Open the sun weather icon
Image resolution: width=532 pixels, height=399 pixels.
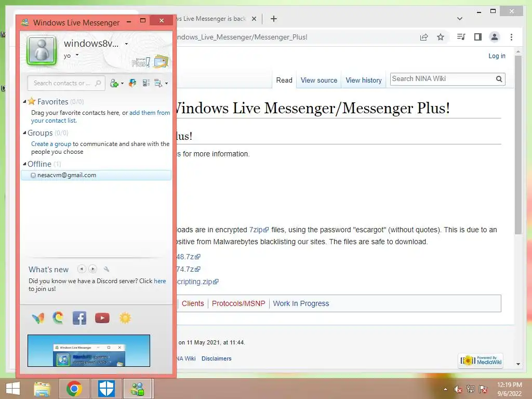tap(125, 318)
